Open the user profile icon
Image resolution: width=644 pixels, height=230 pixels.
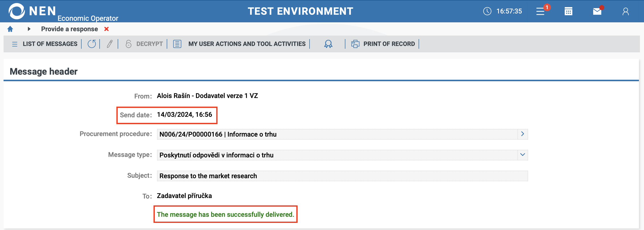[x=625, y=11]
